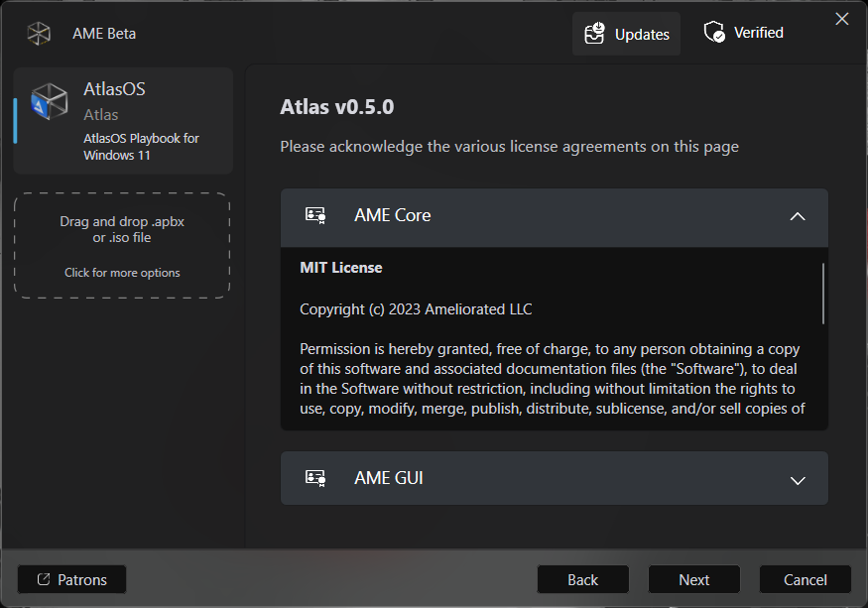Image resolution: width=868 pixels, height=608 pixels.
Task: Click the "Click for more options" text
Action: coord(122,273)
